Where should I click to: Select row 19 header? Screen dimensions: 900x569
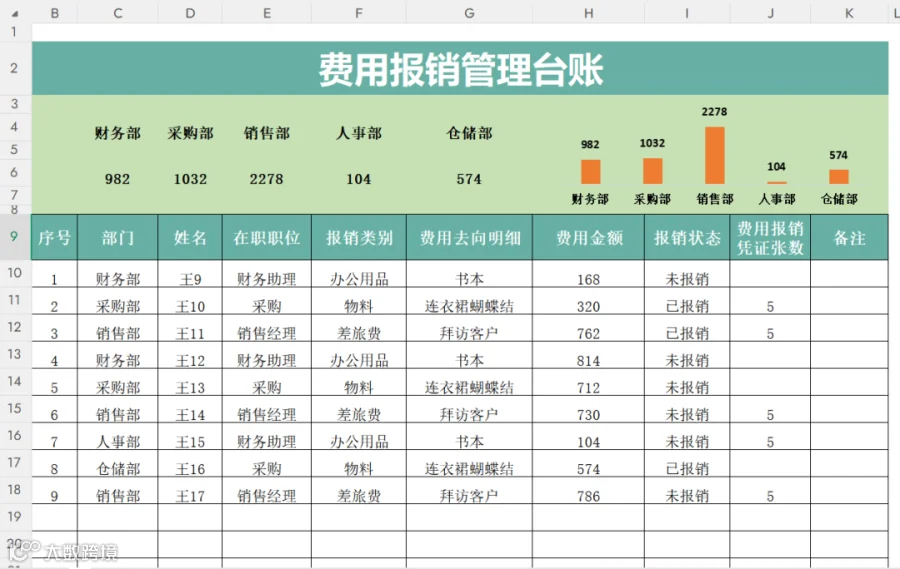pos(14,517)
